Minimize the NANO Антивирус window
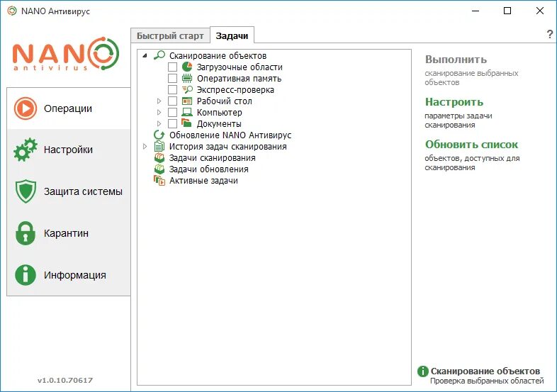This screenshot has width=557, height=392. click(476, 11)
